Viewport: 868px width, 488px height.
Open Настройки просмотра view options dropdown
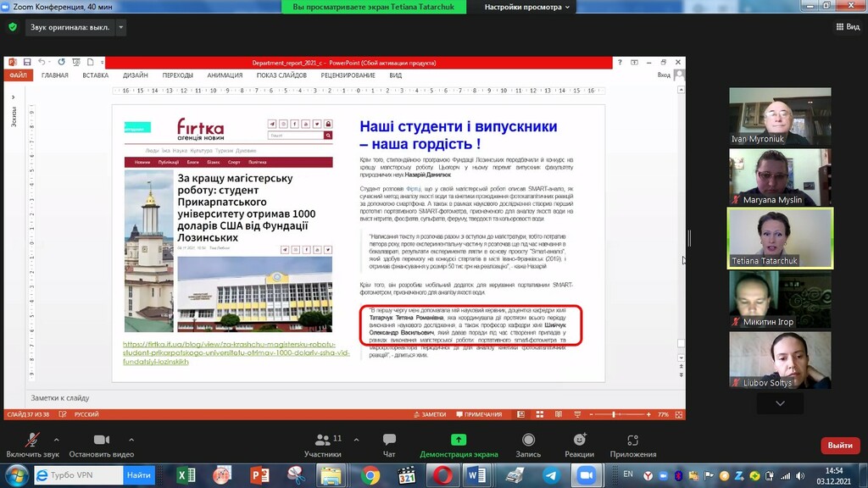point(526,7)
